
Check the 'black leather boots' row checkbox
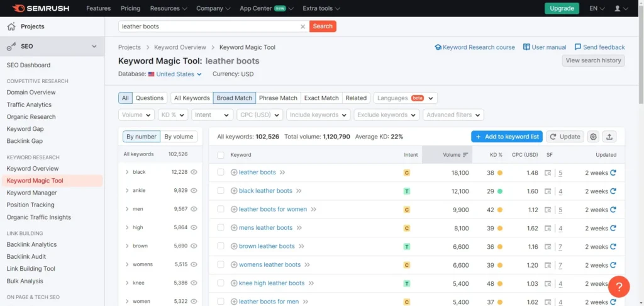pyautogui.click(x=221, y=191)
